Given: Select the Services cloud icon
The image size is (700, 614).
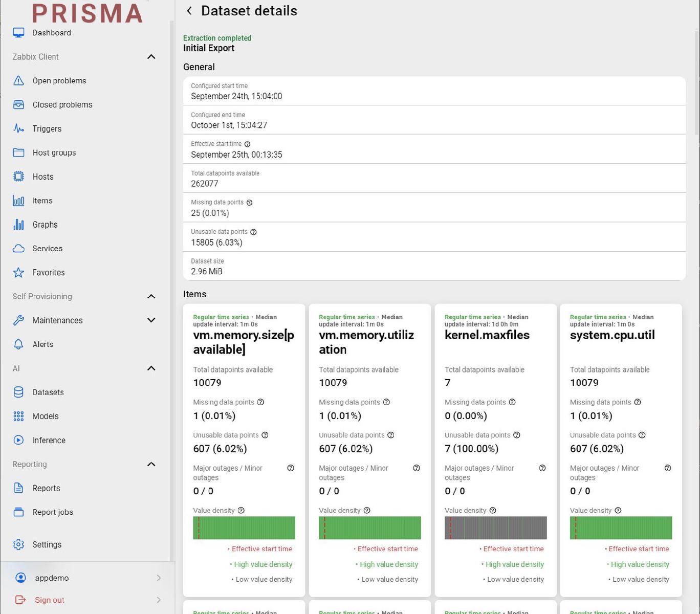Looking at the screenshot, I should 18,248.
